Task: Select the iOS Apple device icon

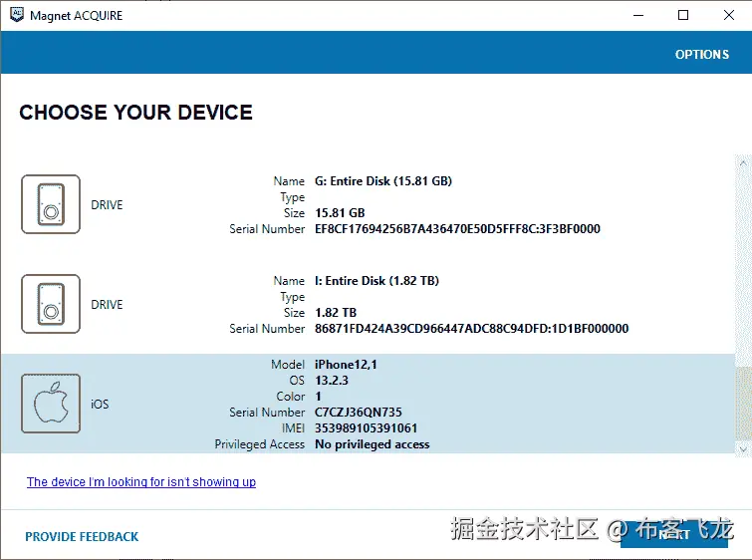Action: (51, 404)
